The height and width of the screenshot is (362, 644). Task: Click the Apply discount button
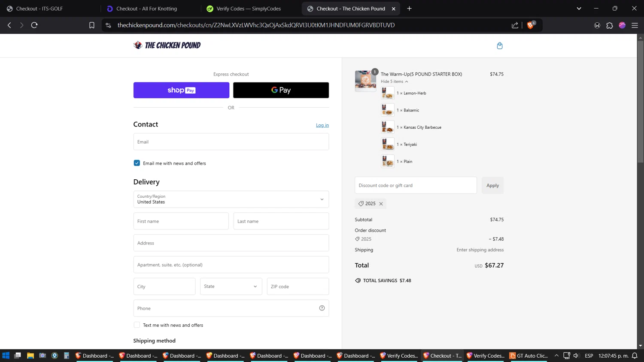click(x=492, y=185)
